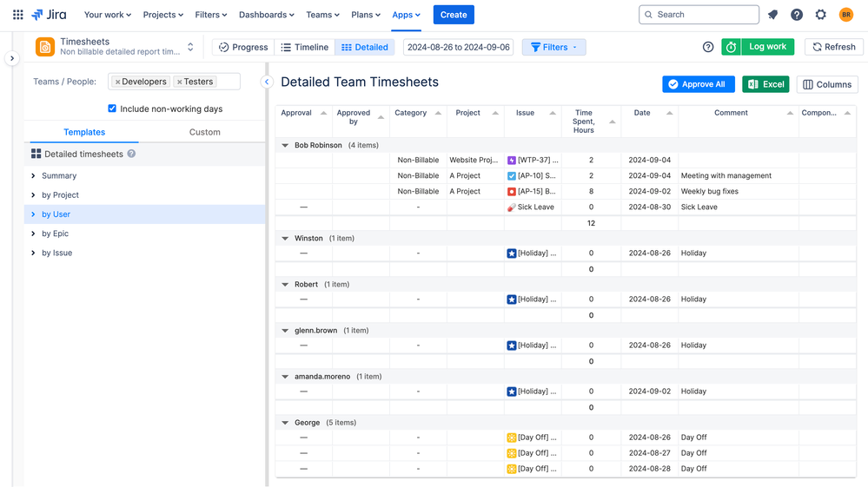Open the app switcher grid icon

pyautogui.click(x=17, y=15)
